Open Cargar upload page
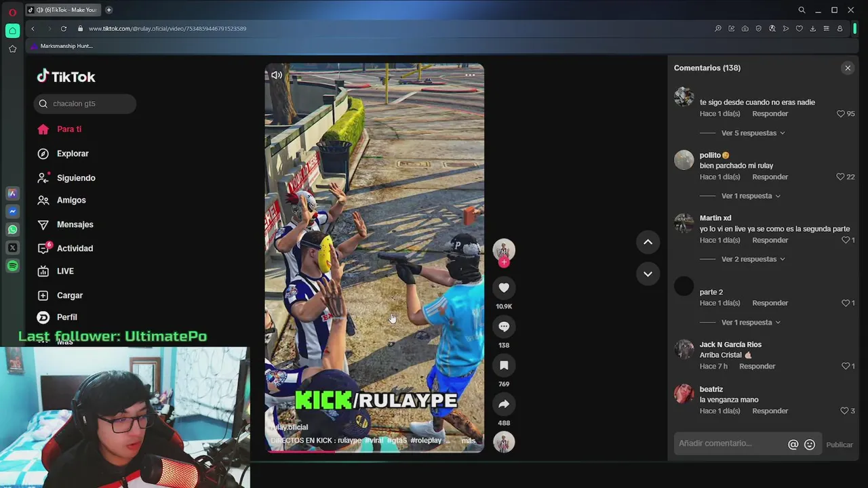The height and width of the screenshot is (488, 868). tap(60, 296)
